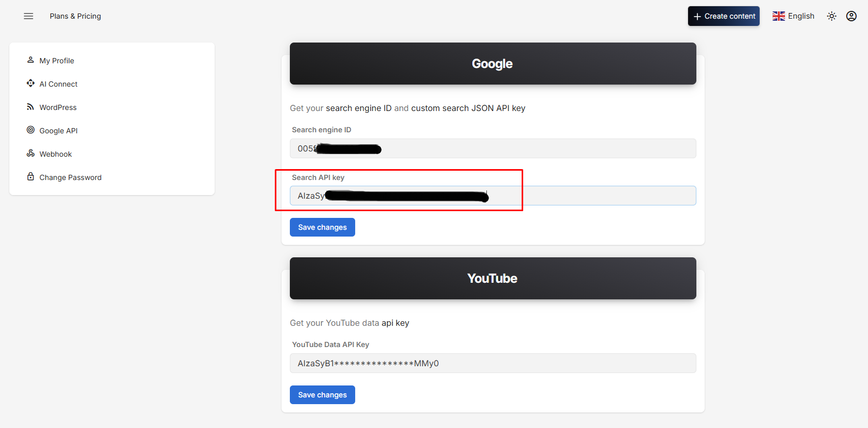Follow the custom search JSON API key link
This screenshot has width=868, height=428.
tap(468, 108)
